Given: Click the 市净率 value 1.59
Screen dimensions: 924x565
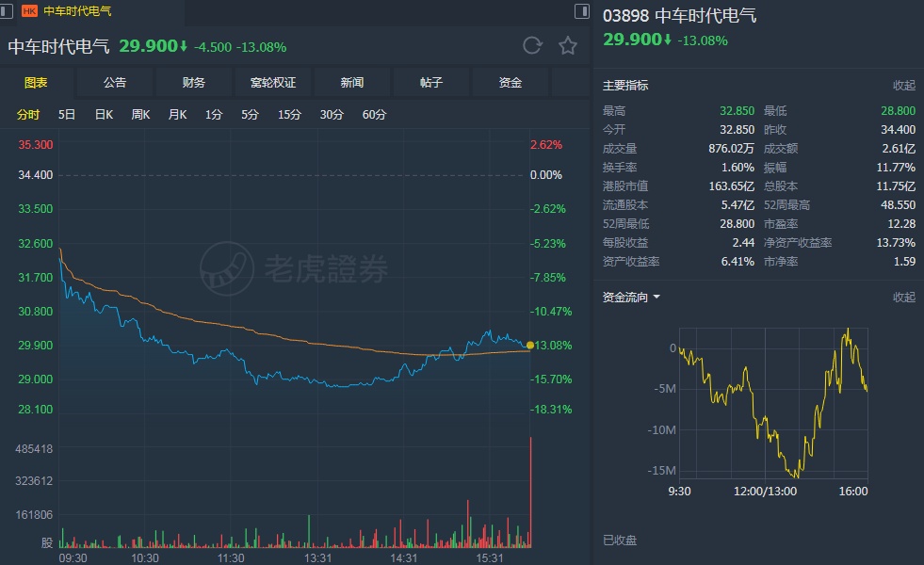Looking at the screenshot, I should click(x=904, y=262).
